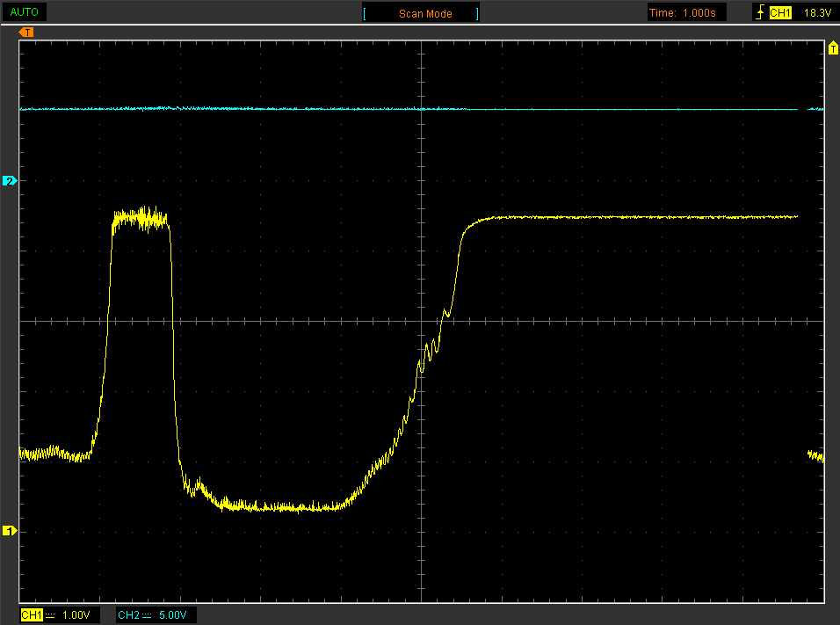Click the CH1 label in bottom bar
Screen dimensions: 840x625
[32, 614]
